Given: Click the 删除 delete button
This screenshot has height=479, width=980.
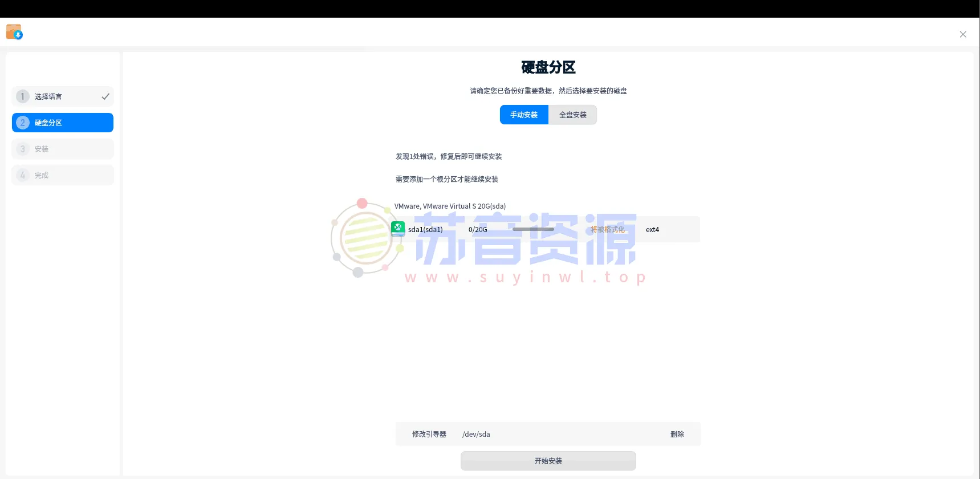Looking at the screenshot, I should pos(677,434).
